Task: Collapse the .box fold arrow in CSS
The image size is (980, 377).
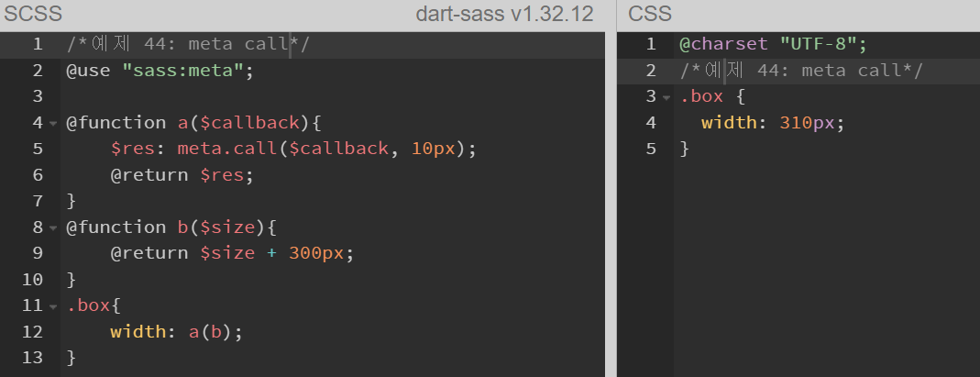Action: tap(666, 97)
